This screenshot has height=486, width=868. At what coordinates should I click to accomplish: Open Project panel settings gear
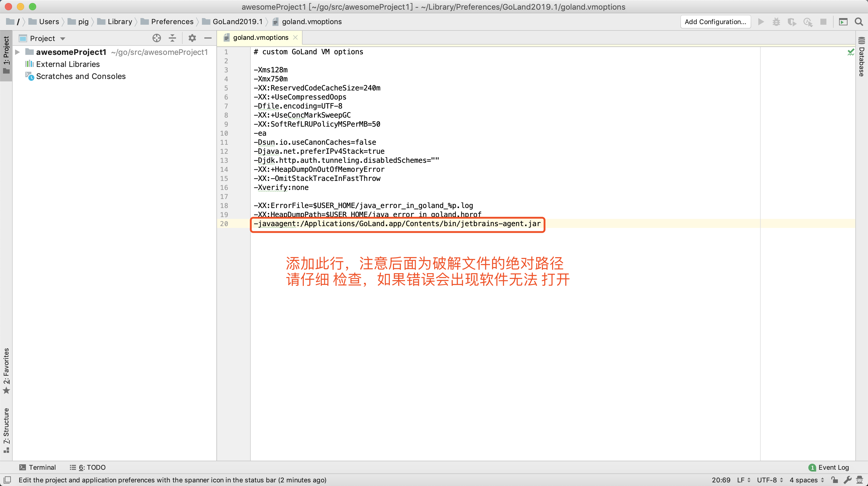pos(192,38)
